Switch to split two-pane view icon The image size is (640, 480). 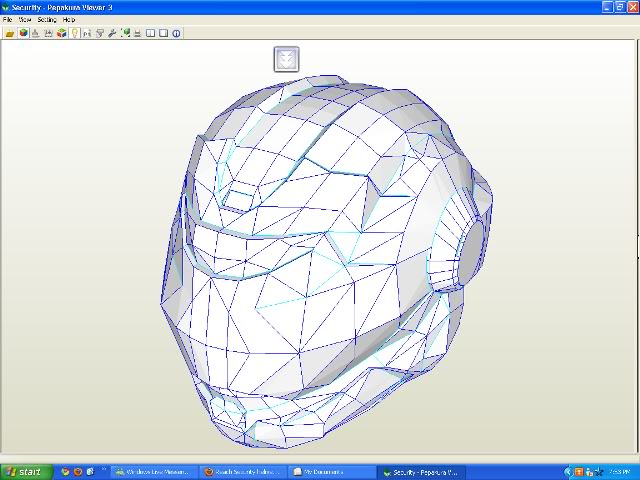(151, 33)
